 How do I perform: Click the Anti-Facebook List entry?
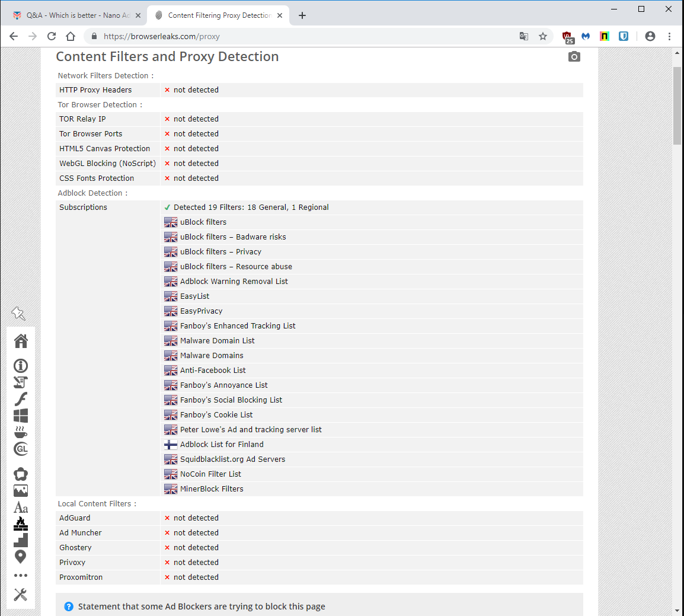(213, 371)
